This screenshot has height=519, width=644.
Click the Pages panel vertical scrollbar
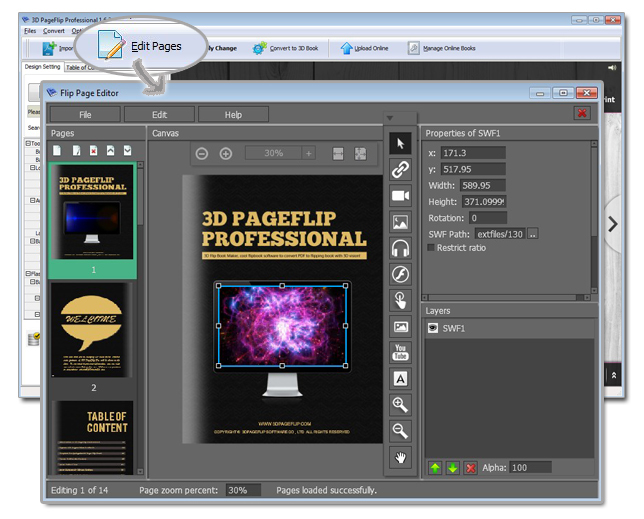coord(140,318)
